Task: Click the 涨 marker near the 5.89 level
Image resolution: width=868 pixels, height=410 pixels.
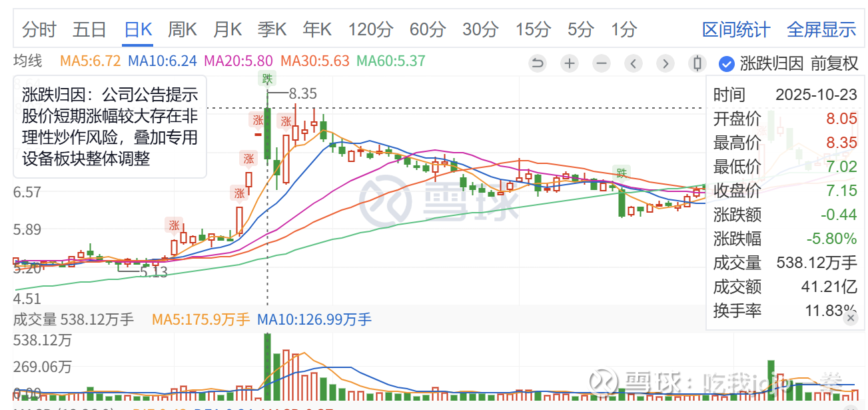Action: [x=174, y=225]
